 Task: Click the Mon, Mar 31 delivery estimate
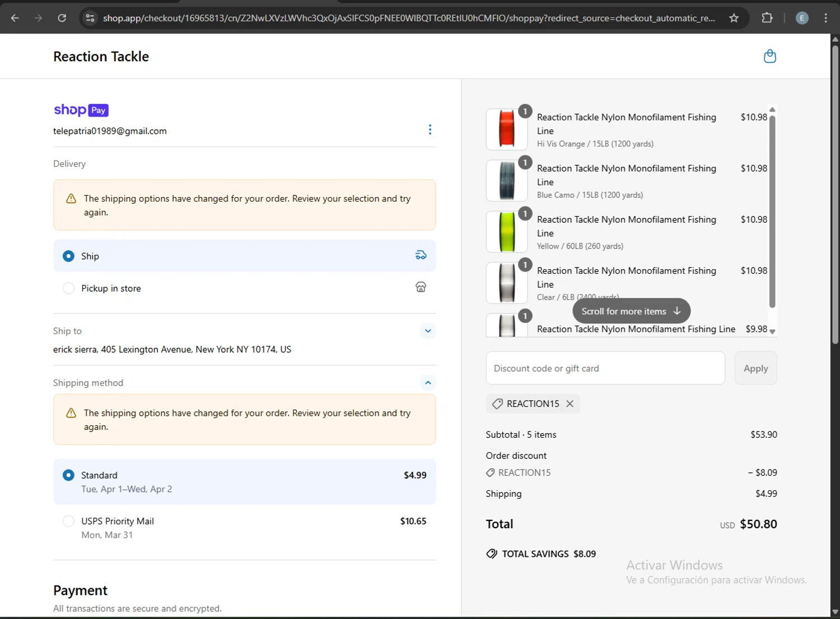(107, 535)
